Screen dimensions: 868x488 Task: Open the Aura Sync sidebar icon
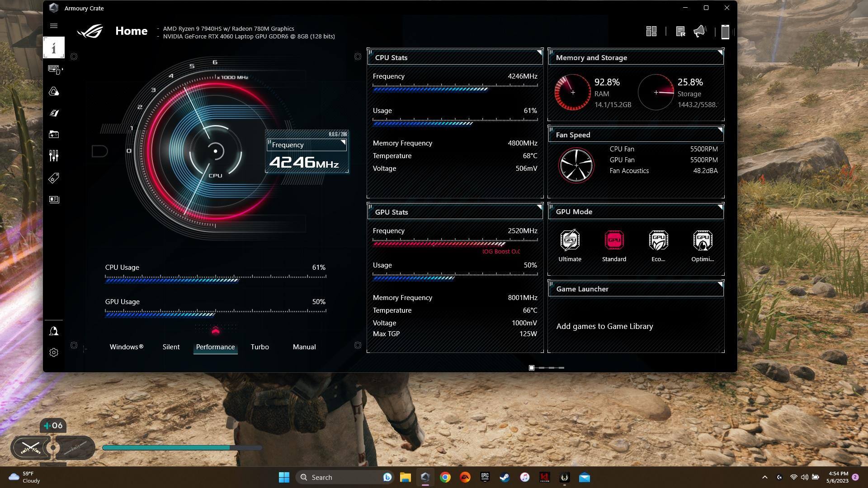point(54,91)
